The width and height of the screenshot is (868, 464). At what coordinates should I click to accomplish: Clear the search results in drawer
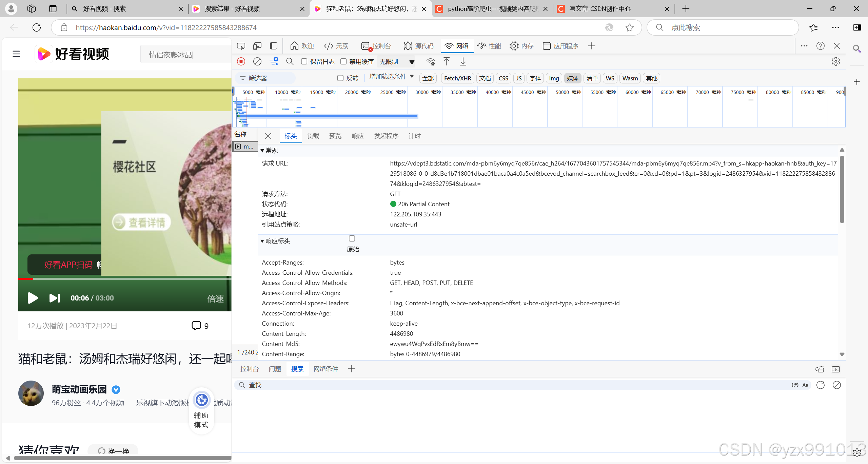coord(837,385)
